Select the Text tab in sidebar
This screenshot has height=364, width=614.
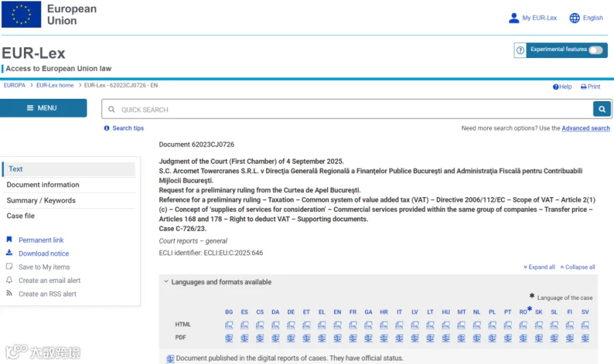pyautogui.click(x=68, y=169)
